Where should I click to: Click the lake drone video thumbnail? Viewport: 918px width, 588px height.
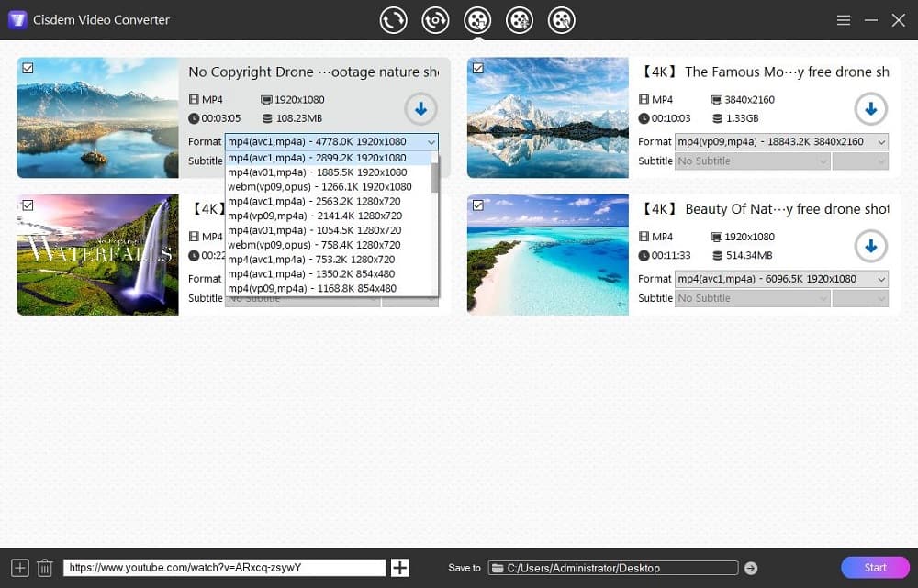tap(98, 117)
